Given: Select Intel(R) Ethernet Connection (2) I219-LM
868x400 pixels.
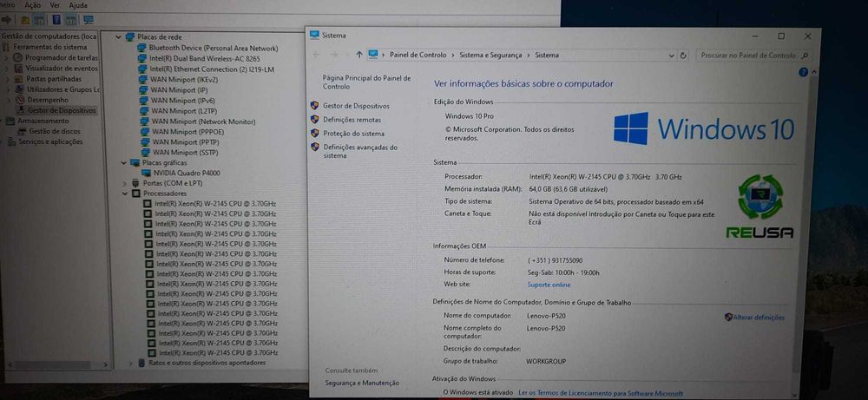Looking at the screenshot, I should [x=212, y=69].
